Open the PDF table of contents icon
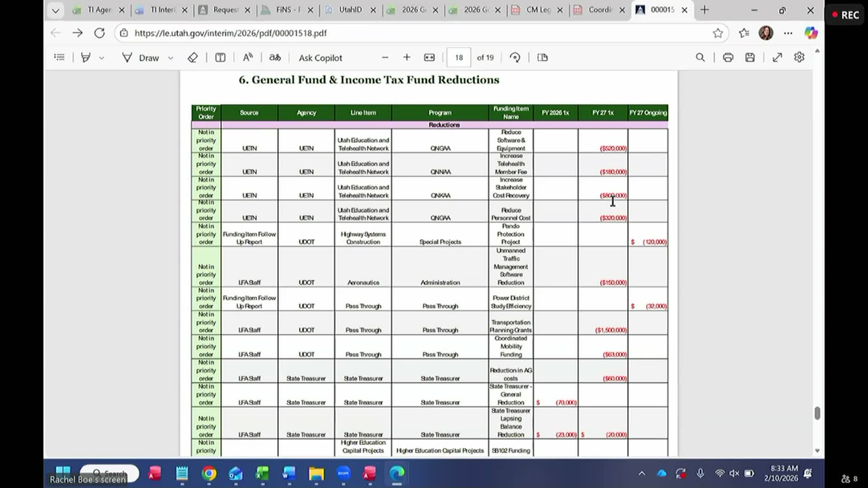Viewport: 868px width, 488px height. point(59,57)
